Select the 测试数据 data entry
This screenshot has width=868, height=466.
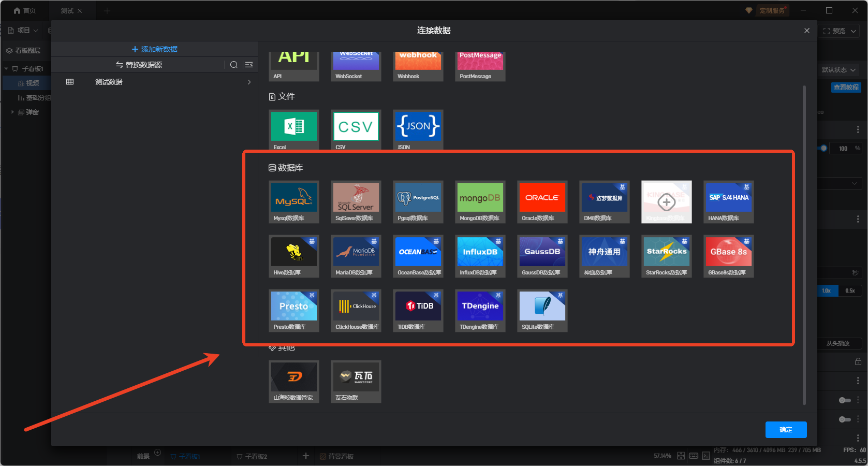(x=154, y=82)
